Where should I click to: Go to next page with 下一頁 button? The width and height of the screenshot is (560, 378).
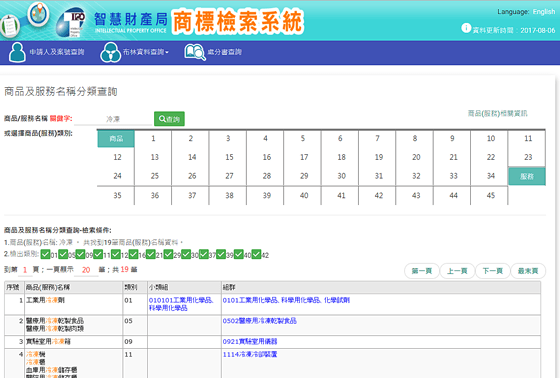pos(492,271)
